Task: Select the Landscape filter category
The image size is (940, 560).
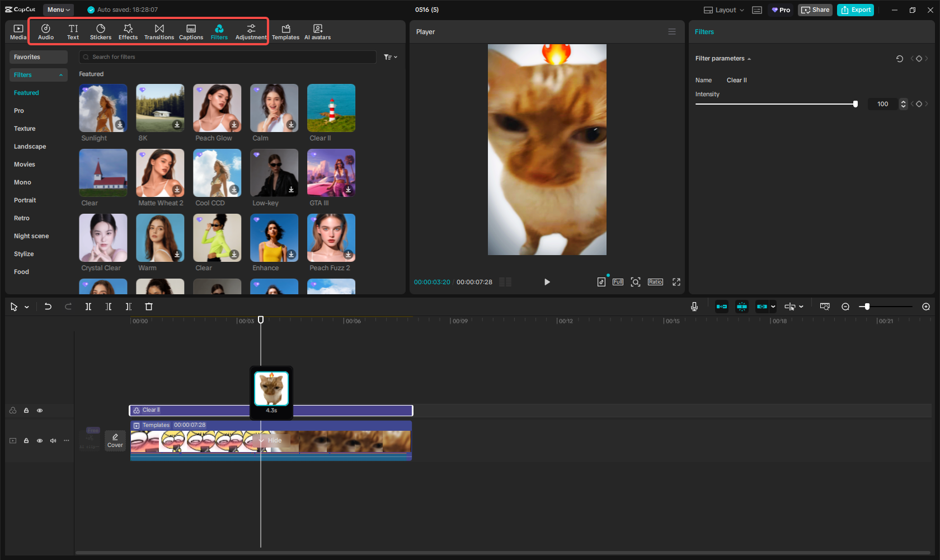Action: click(30, 147)
